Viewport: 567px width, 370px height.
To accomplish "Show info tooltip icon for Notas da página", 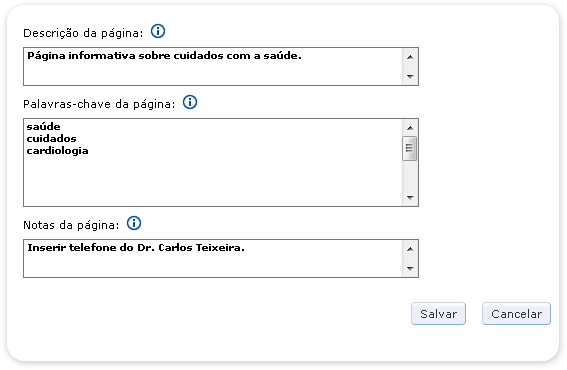I will pyautogui.click(x=134, y=223).
